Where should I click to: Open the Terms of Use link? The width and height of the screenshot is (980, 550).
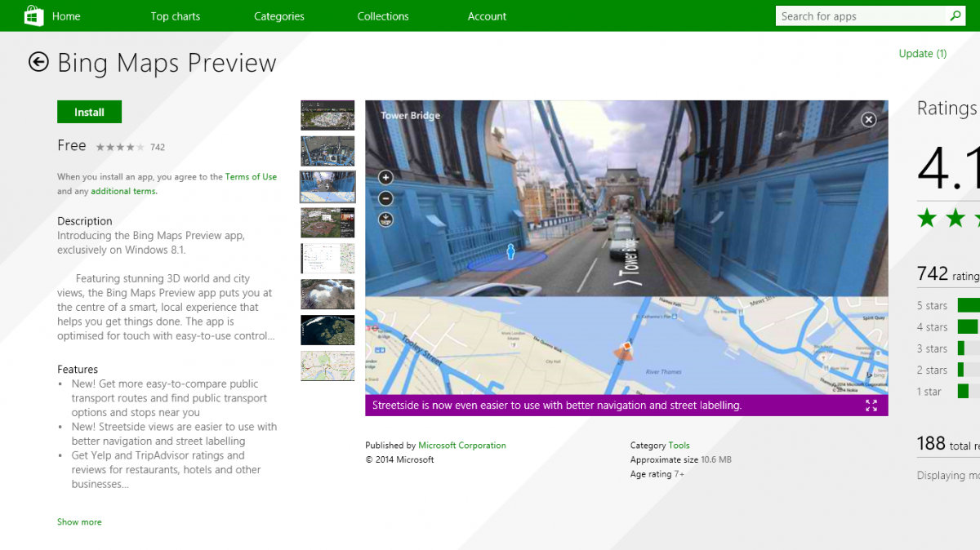pos(251,177)
